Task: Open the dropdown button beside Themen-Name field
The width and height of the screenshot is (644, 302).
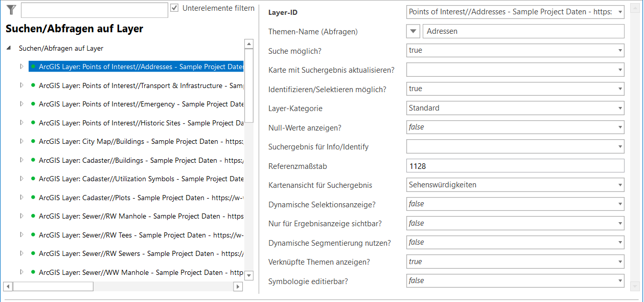Action: [x=412, y=31]
